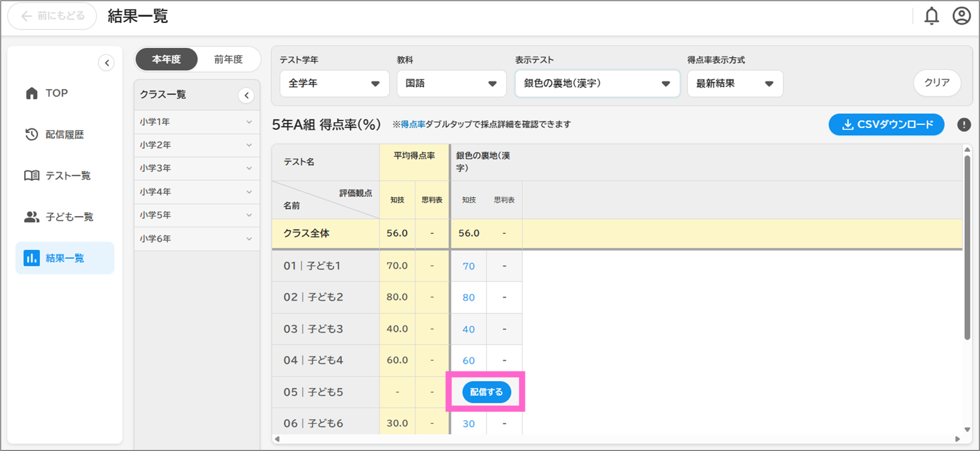
Task: Click the vertical scrollbar of results table
Action: (967, 246)
